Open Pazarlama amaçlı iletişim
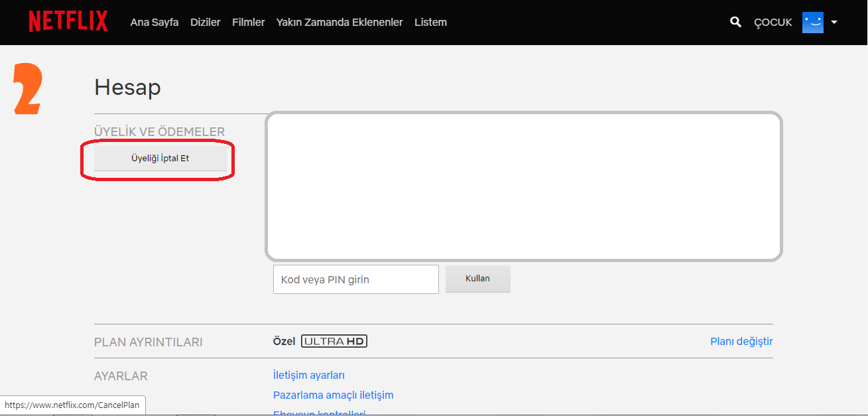This screenshot has width=868, height=416. 333,395
